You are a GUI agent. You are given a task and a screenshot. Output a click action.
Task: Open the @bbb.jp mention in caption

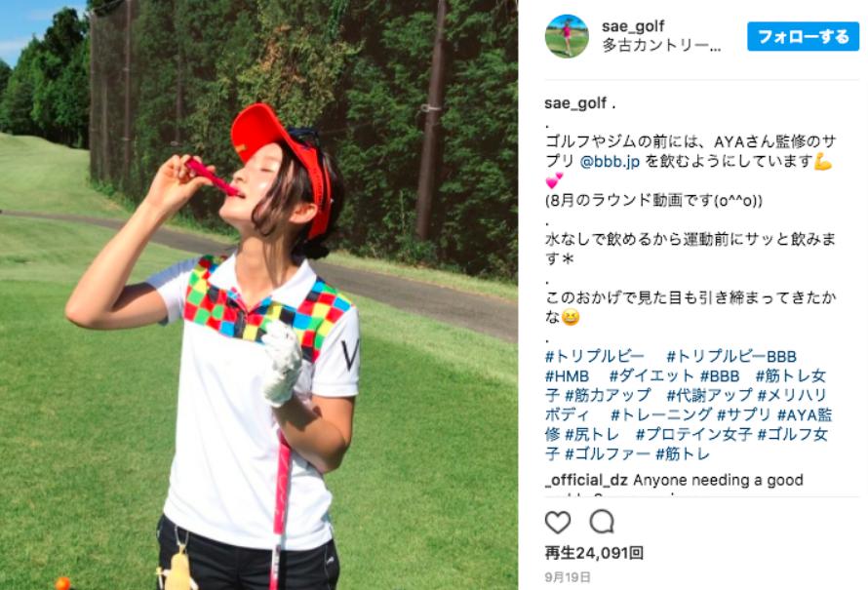tap(610, 162)
